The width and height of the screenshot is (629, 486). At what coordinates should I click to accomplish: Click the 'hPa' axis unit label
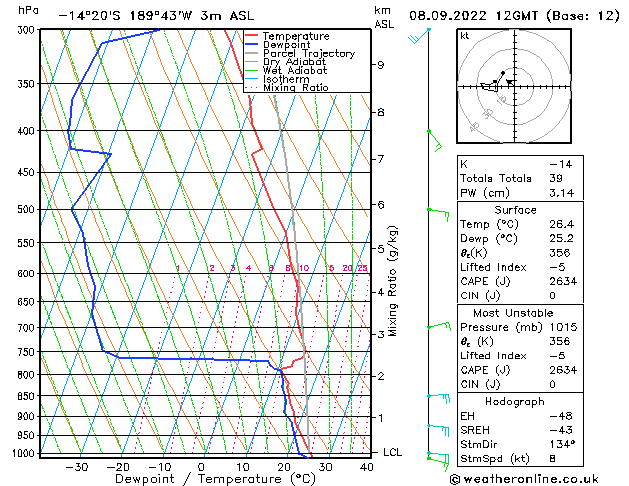coord(28,10)
